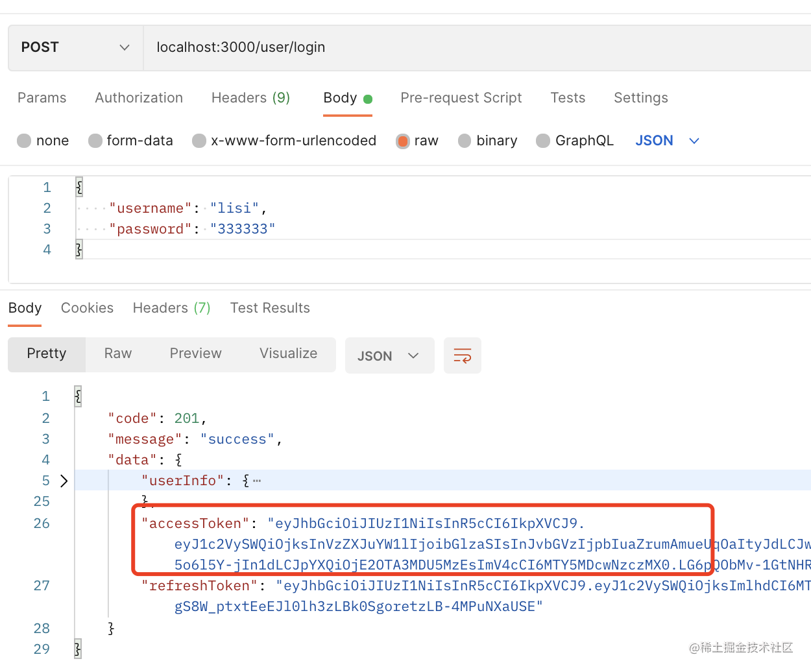Open the response format JSON dropdown

click(389, 355)
